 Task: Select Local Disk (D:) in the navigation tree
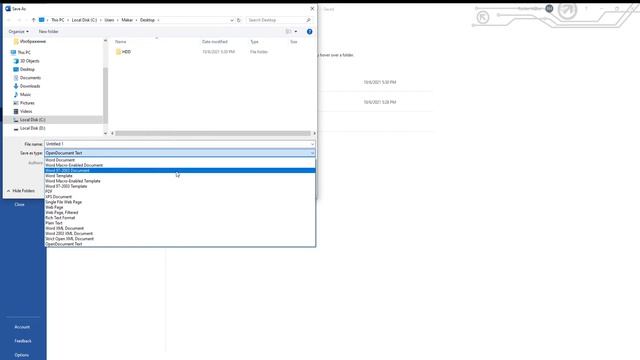(33, 128)
